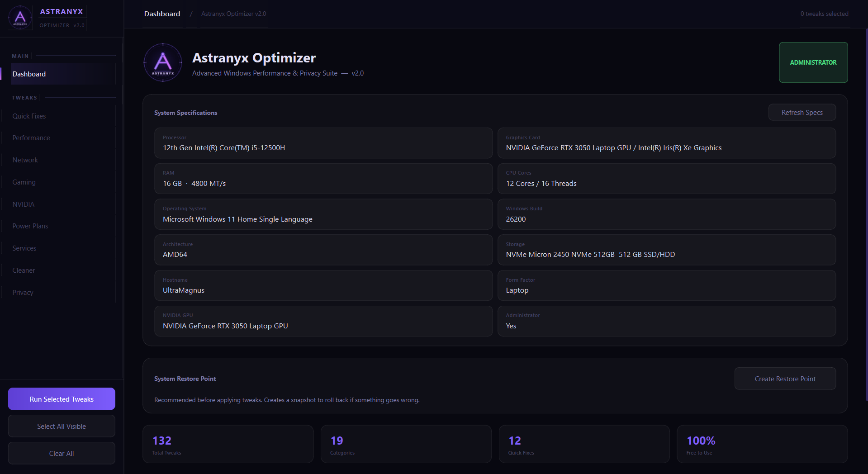This screenshot has height=474, width=868.
Task: Open the Gaming tweaks section
Action: [24, 182]
